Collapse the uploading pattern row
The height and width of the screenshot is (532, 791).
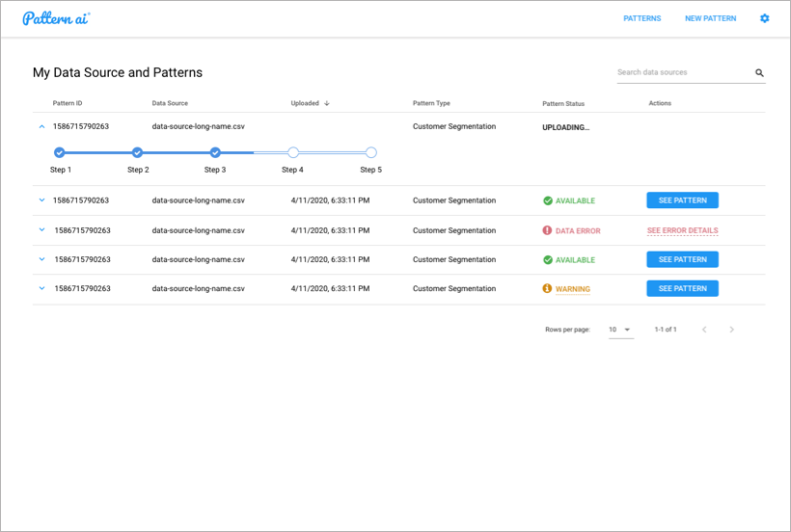41,126
